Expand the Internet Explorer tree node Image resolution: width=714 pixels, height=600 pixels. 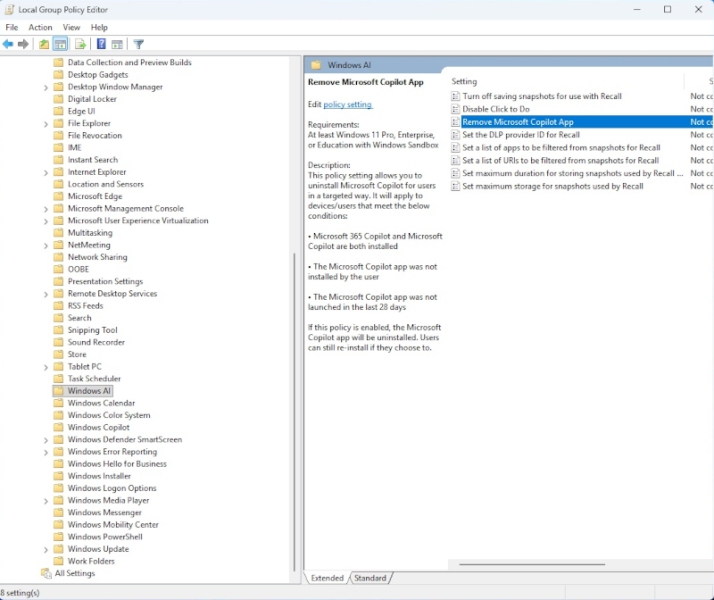[46, 173]
